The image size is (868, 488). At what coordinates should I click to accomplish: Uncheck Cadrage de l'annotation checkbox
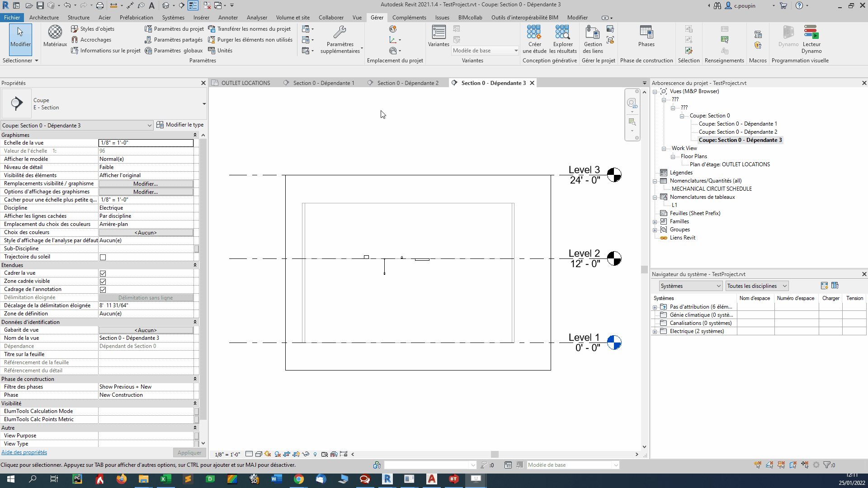[x=103, y=290]
